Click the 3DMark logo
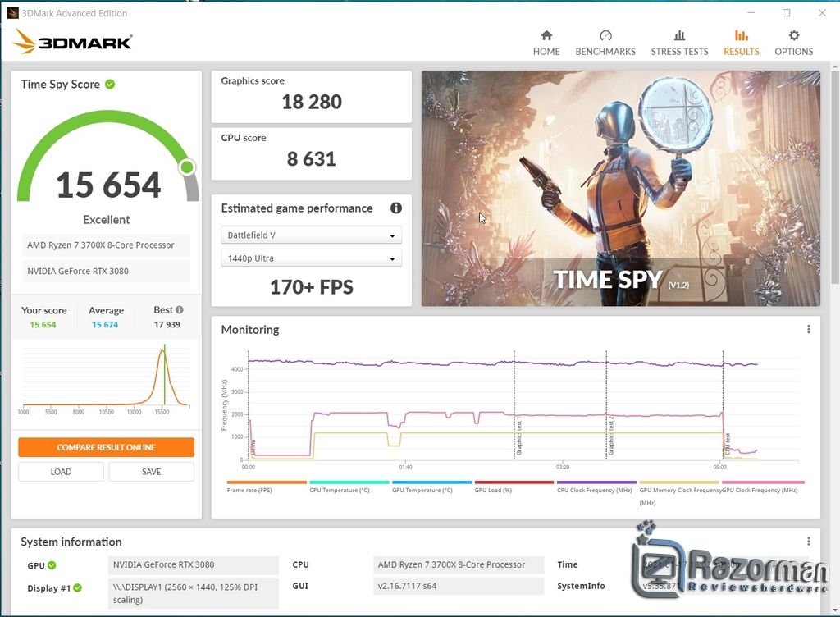 [72, 41]
